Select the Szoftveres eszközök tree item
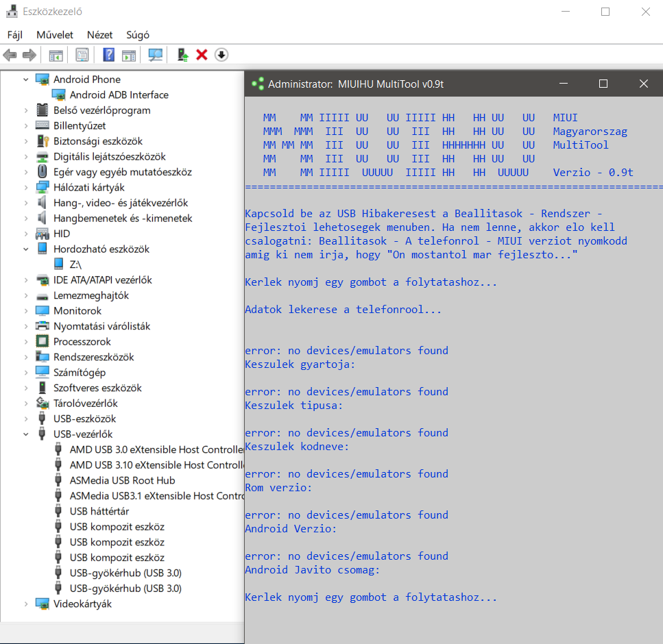The image size is (663, 644). pos(97,388)
